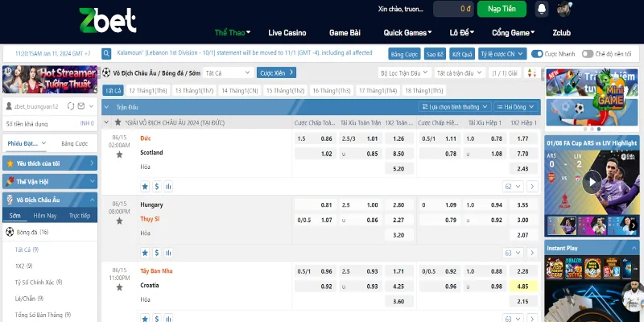This screenshot has height=322, width=644.
Task: Click the Cược Xiên button
Action: point(276,72)
